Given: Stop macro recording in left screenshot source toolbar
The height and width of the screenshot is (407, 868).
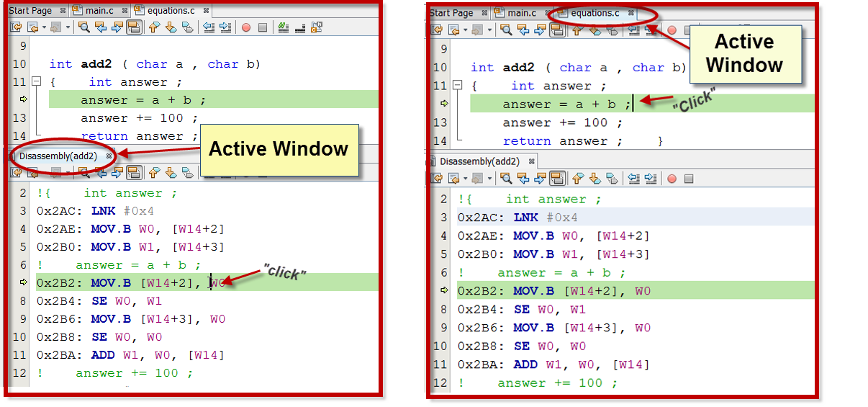Looking at the screenshot, I should coord(263,27).
